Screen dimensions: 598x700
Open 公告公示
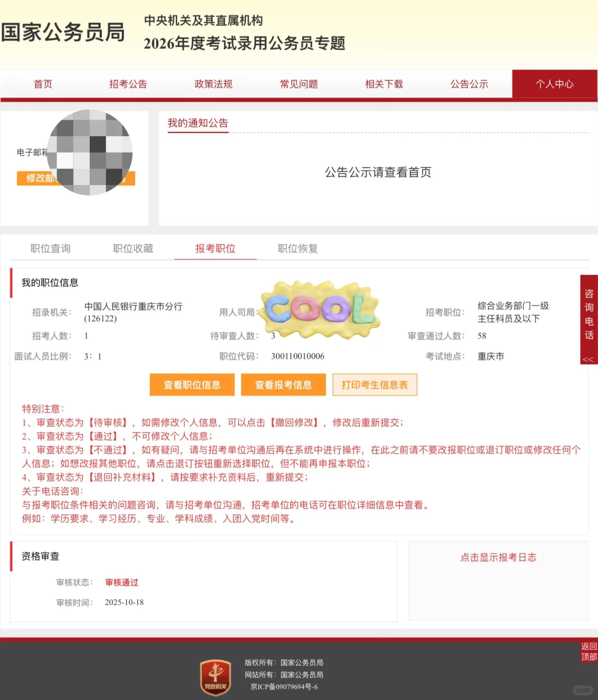469,84
